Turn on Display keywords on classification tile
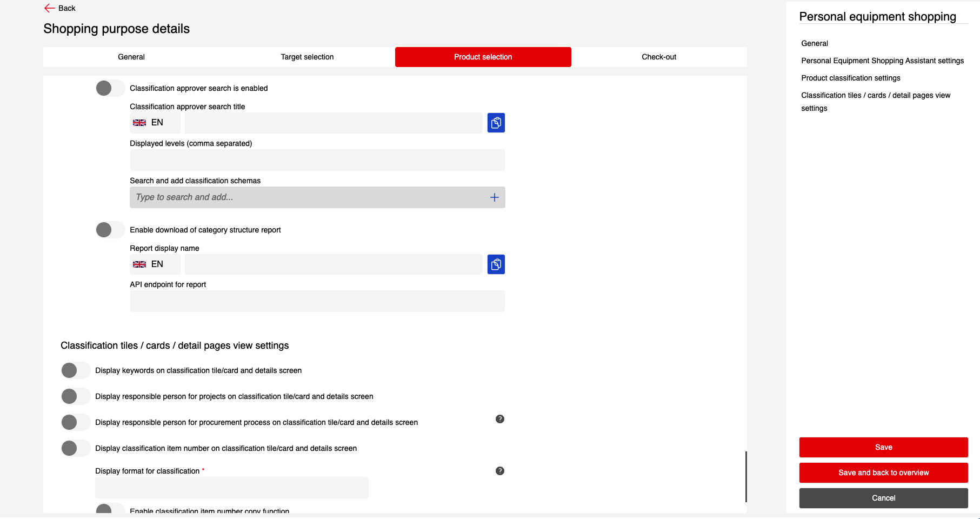The width and height of the screenshot is (980, 519). coord(75,370)
